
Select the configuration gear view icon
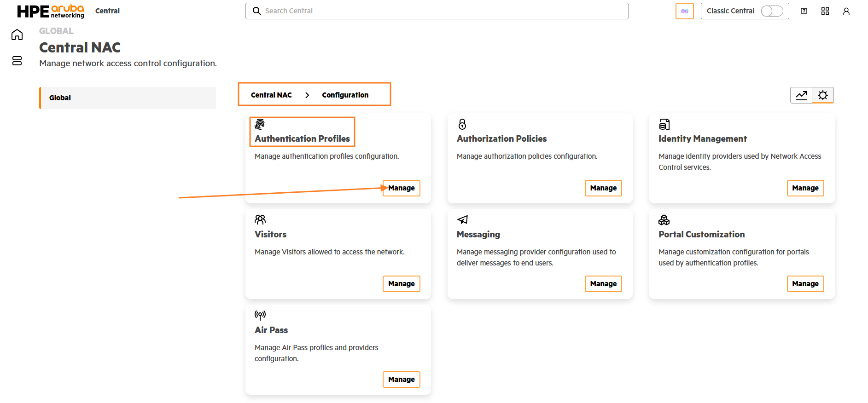pyautogui.click(x=823, y=95)
